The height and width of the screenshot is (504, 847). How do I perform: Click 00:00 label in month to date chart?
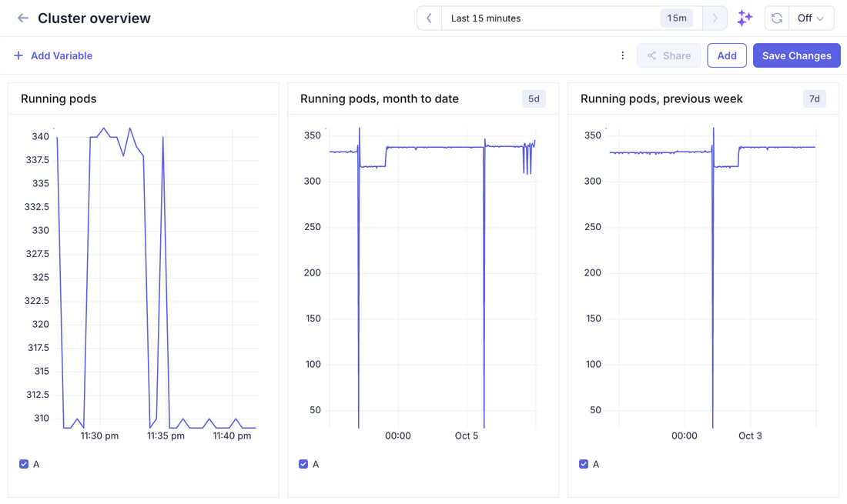coord(397,436)
